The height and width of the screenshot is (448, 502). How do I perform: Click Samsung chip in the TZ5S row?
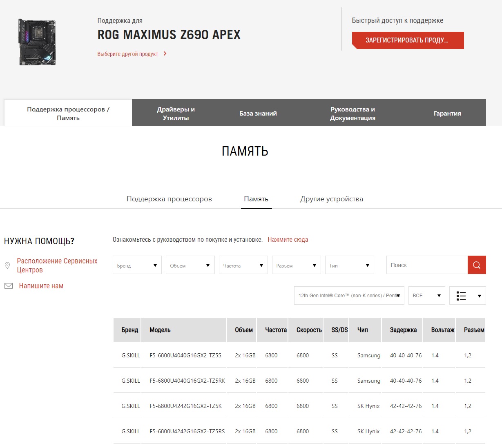tap(369, 355)
